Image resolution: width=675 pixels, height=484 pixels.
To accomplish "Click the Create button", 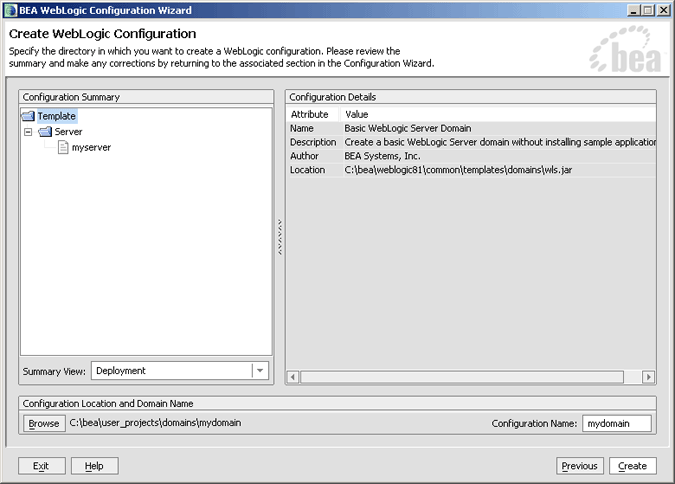I will tap(632, 466).
